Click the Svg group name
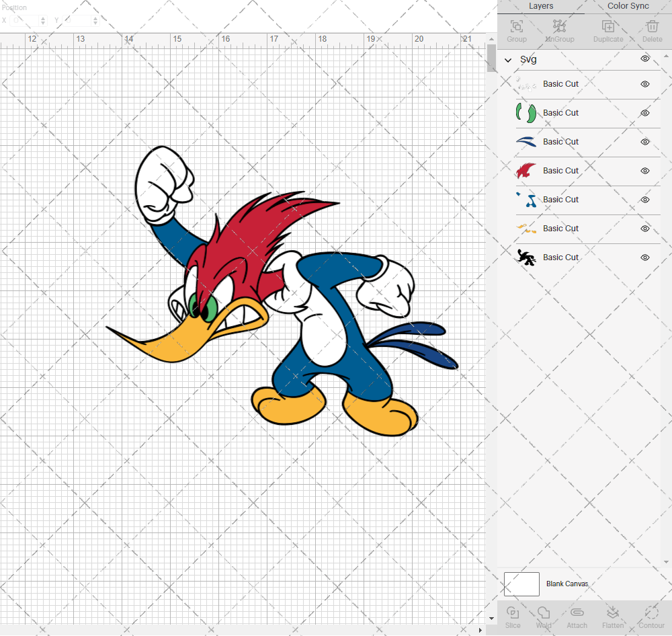Screen dimensions: 672x636 (x=528, y=60)
